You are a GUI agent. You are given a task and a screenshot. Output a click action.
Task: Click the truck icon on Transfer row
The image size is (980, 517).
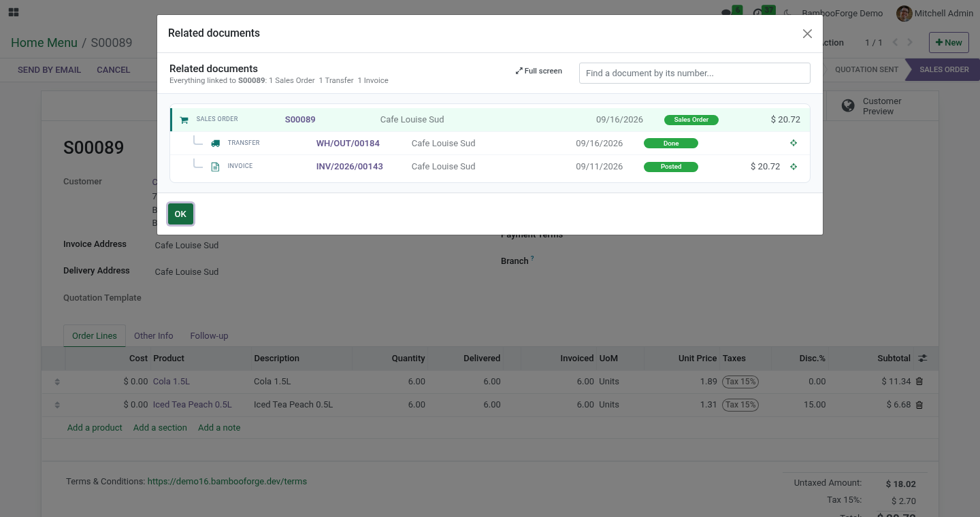click(215, 144)
